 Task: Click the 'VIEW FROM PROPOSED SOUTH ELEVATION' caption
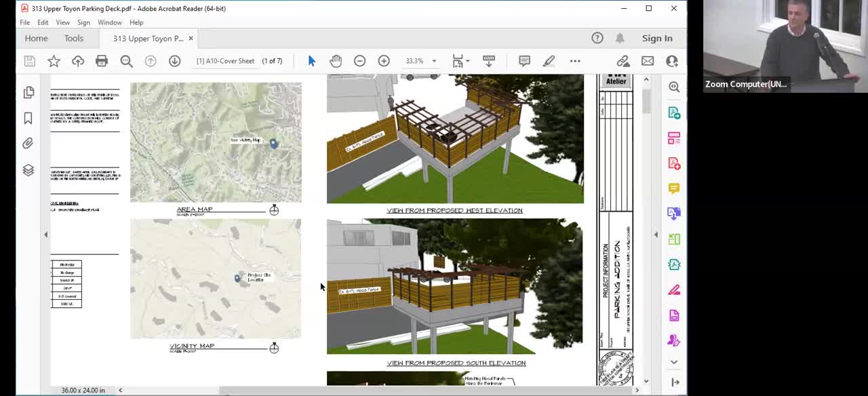[456, 363]
